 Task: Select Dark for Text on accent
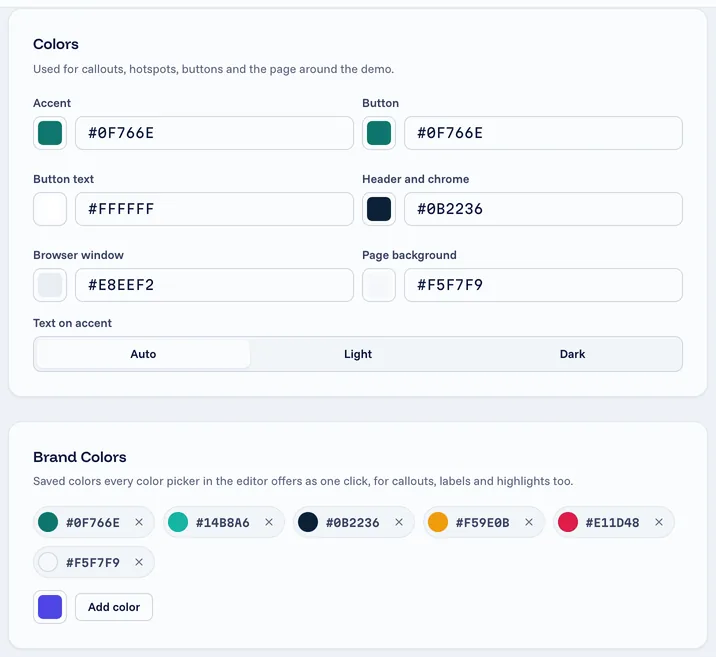point(572,354)
